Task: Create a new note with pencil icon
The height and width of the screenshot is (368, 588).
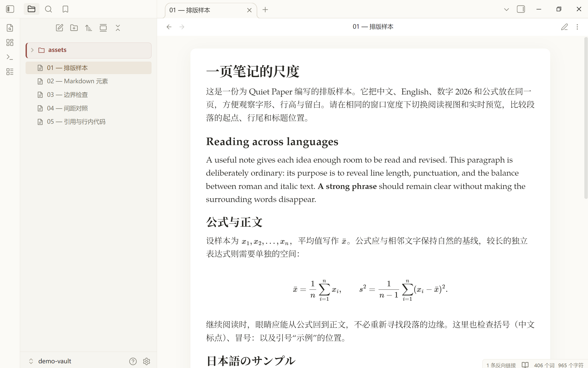Action: [59, 28]
